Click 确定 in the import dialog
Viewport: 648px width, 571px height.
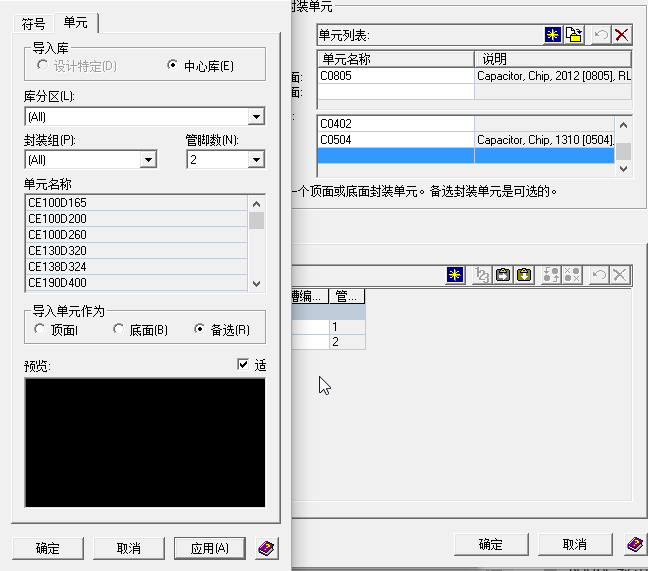click(x=48, y=548)
